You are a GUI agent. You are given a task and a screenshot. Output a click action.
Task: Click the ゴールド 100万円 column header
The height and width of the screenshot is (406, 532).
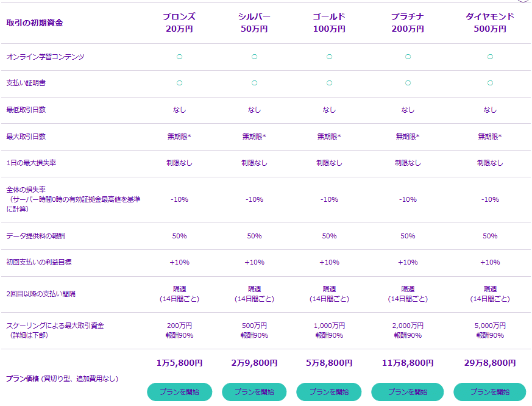(x=329, y=23)
